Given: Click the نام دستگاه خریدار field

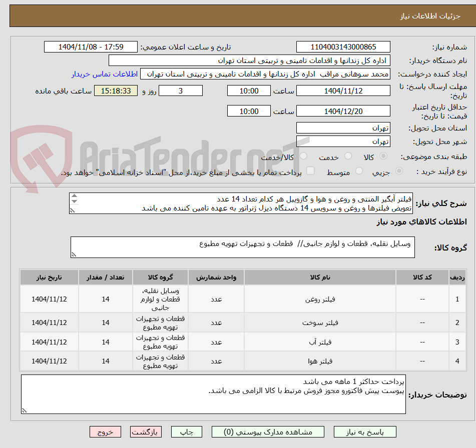Looking at the screenshot, I should pos(249,60).
